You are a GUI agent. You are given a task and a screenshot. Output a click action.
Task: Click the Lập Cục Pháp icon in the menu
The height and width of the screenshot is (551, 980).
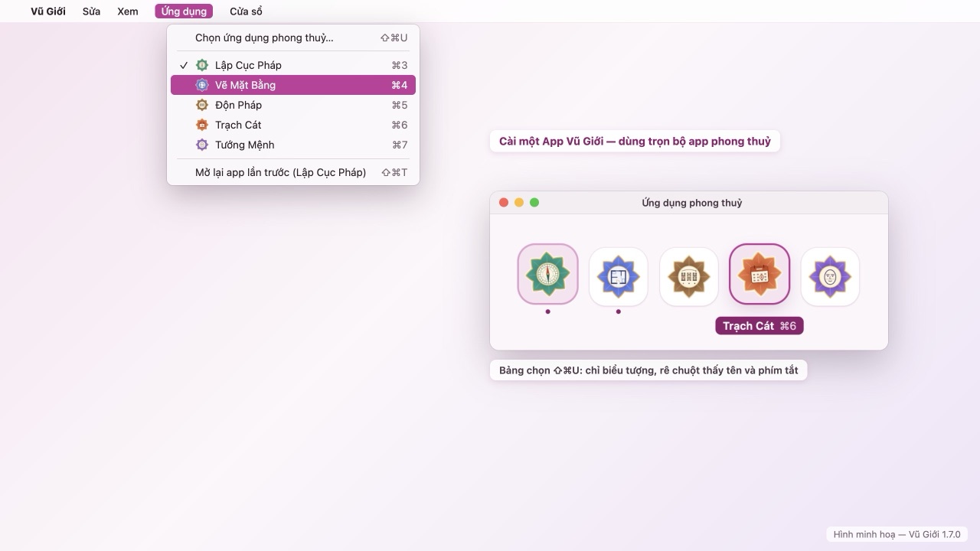(x=202, y=65)
